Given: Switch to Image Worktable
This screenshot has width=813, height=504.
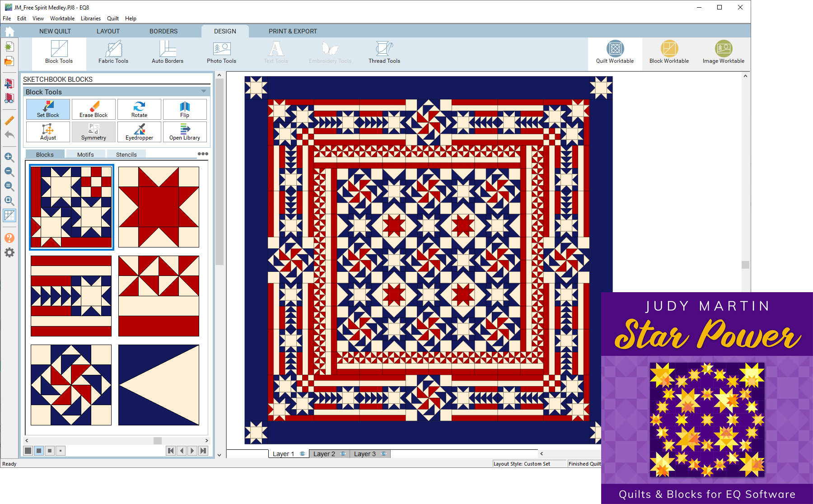Looking at the screenshot, I should pyautogui.click(x=723, y=53).
